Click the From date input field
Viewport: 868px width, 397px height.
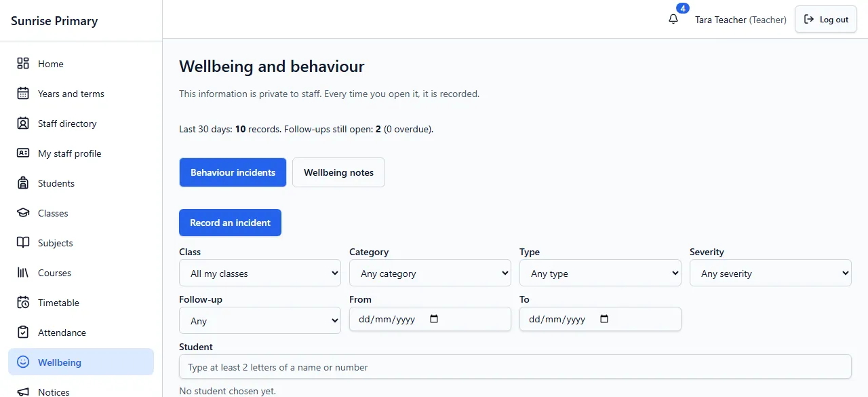(x=430, y=319)
